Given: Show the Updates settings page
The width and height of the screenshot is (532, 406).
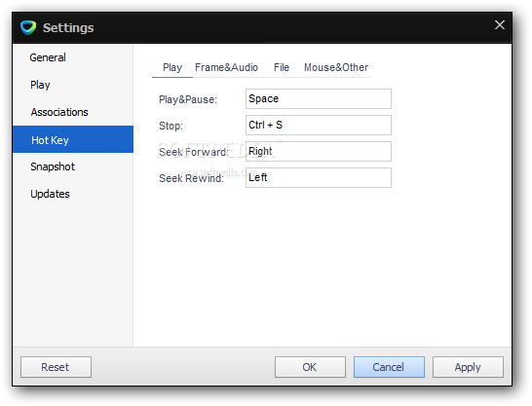Looking at the screenshot, I should click(50, 194).
